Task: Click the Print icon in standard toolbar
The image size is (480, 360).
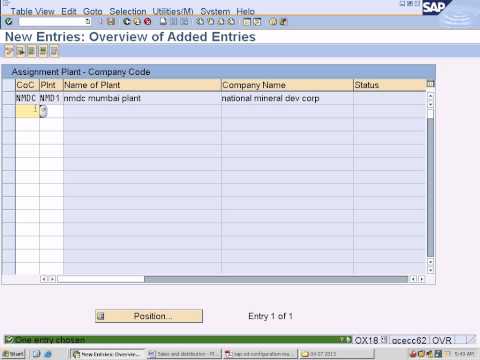Action: coord(163,22)
